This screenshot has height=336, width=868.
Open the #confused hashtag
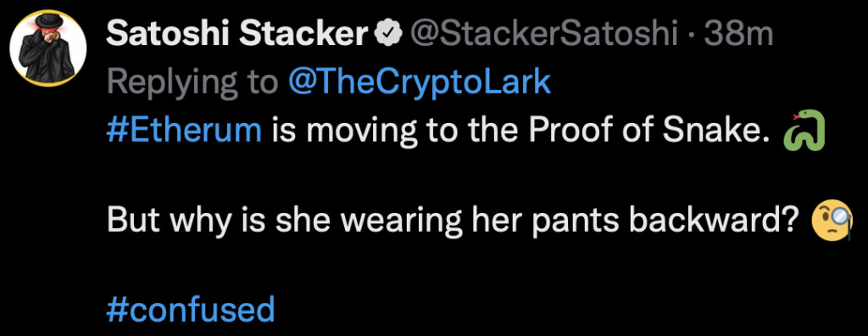tap(191, 310)
